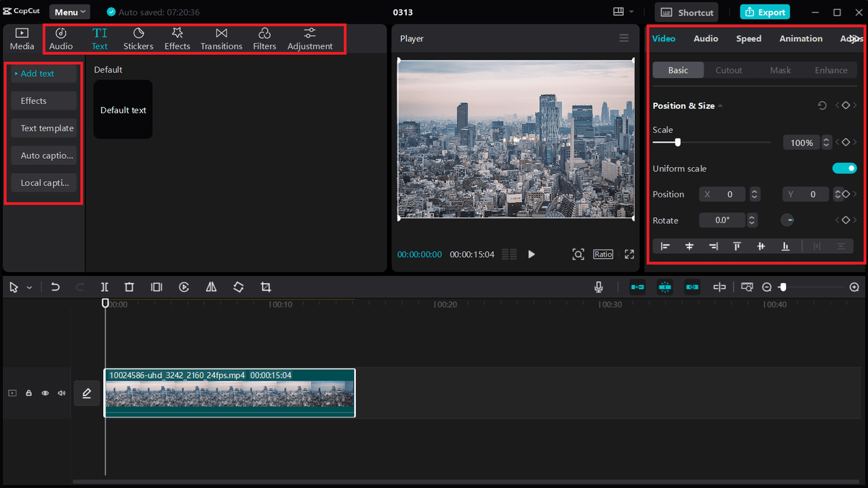
Task: Click the mirror flip icon
Action: 212,287
